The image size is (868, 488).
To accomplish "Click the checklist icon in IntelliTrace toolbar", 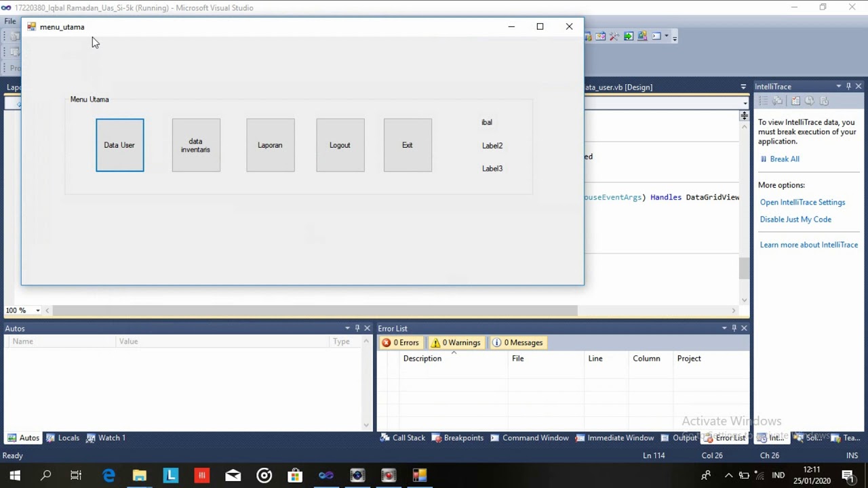I will click(795, 101).
